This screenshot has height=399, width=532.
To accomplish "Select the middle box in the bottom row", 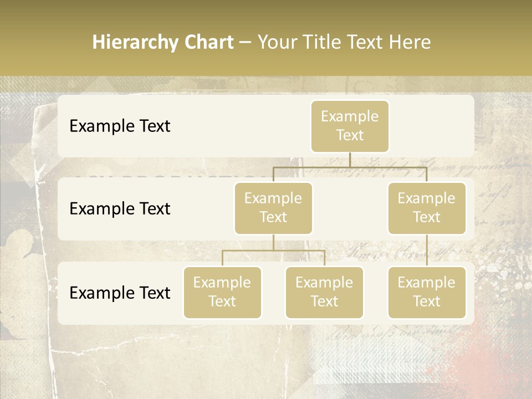I will [324, 293].
